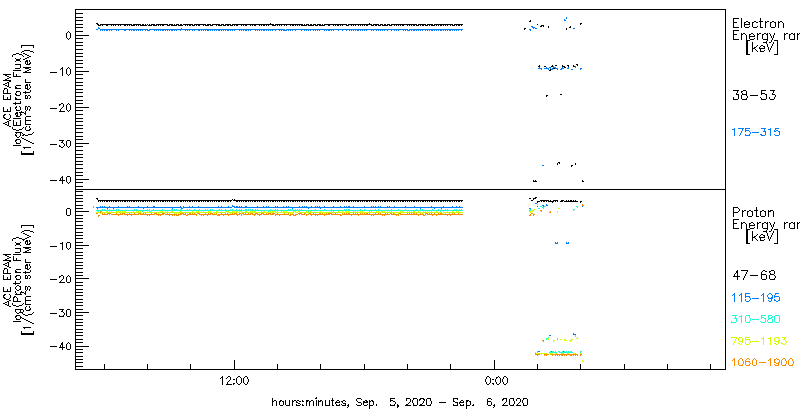Click the -40 tick label on electron panel

pyautogui.click(x=59, y=180)
